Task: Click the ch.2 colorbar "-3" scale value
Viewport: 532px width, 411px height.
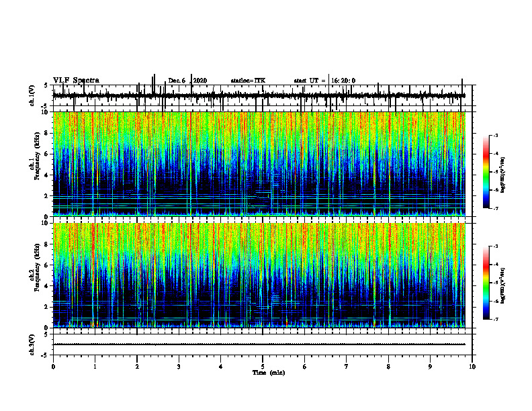Action: 495,246
